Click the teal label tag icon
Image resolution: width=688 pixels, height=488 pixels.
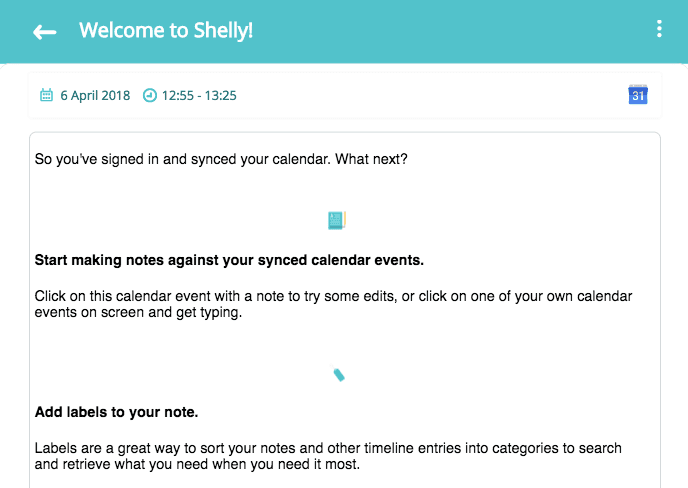tap(338, 373)
